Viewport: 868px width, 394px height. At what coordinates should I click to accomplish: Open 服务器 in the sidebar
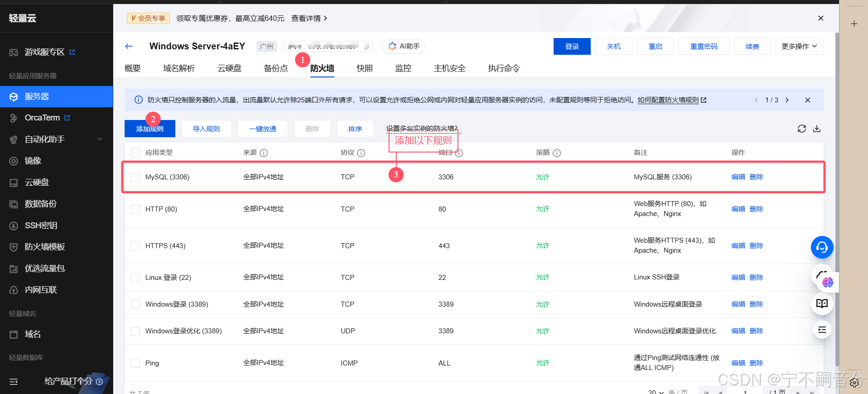coord(56,96)
